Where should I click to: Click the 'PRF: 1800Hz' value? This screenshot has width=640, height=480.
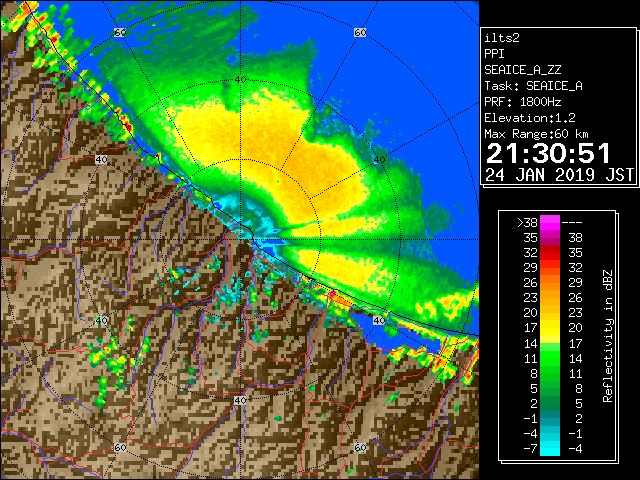click(x=522, y=102)
